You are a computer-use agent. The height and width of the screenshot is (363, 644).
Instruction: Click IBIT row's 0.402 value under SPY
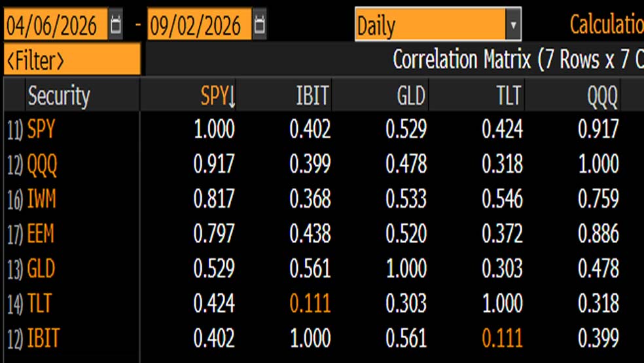pos(214,338)
